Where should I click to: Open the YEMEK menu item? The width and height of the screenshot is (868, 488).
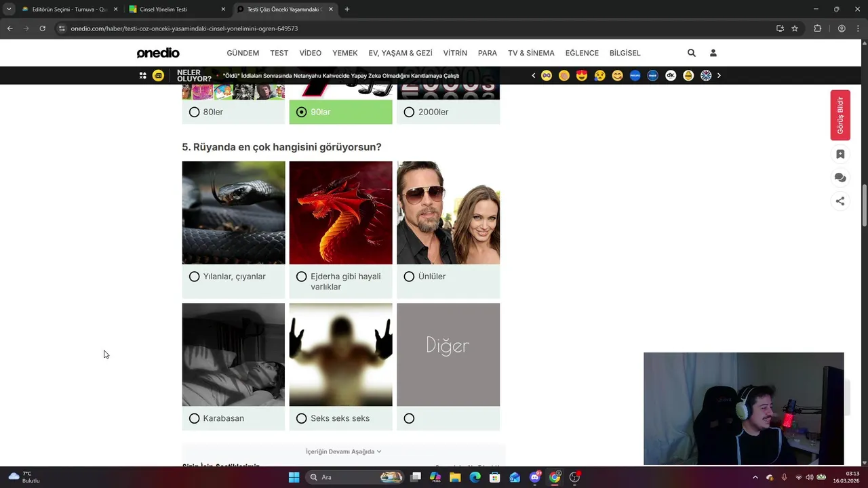(345, 53)
